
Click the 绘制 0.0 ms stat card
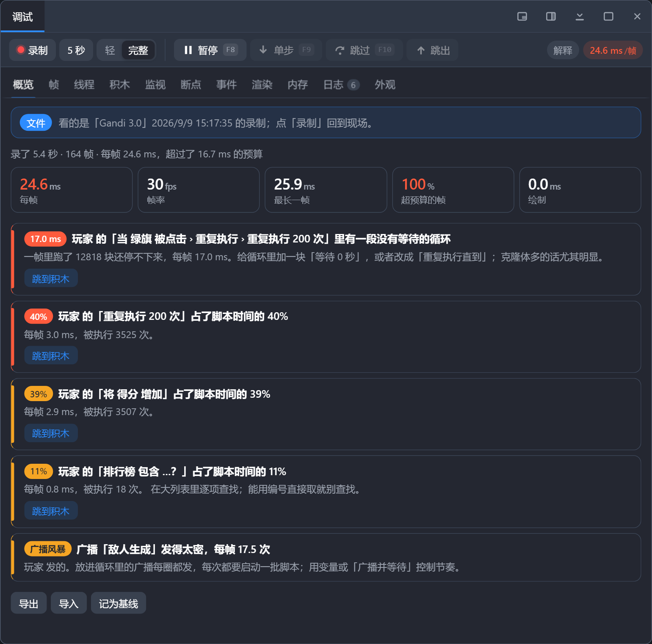(580, 190)
